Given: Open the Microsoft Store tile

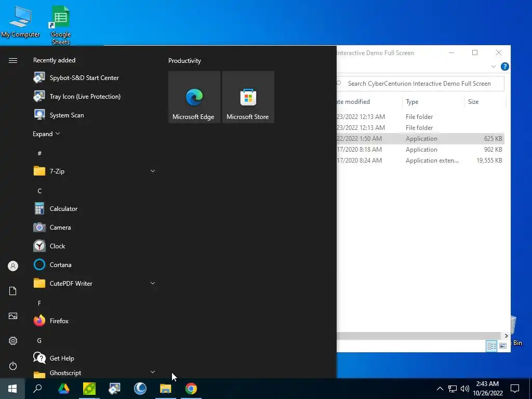Looking at the screenshot, I should click(x=248, y=97).
